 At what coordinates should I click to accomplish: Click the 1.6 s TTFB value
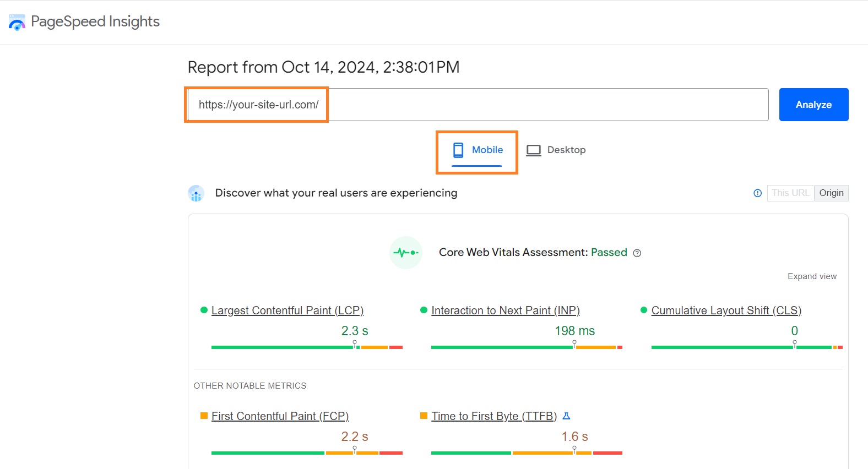pos(574,437)
